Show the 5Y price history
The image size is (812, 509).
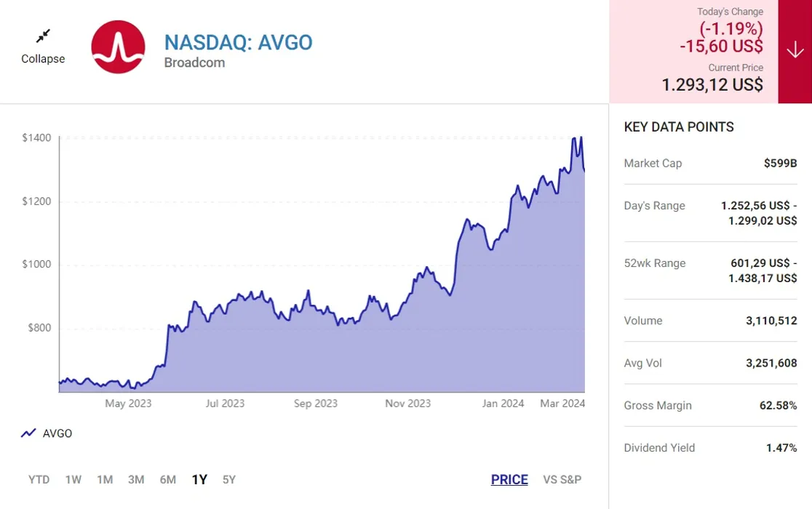click(229, 480)
